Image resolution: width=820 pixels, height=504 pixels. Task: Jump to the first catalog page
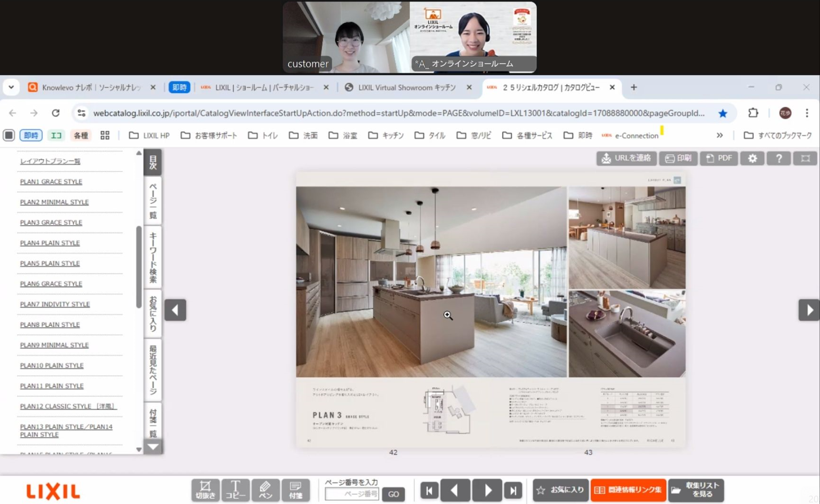(429, 490)
